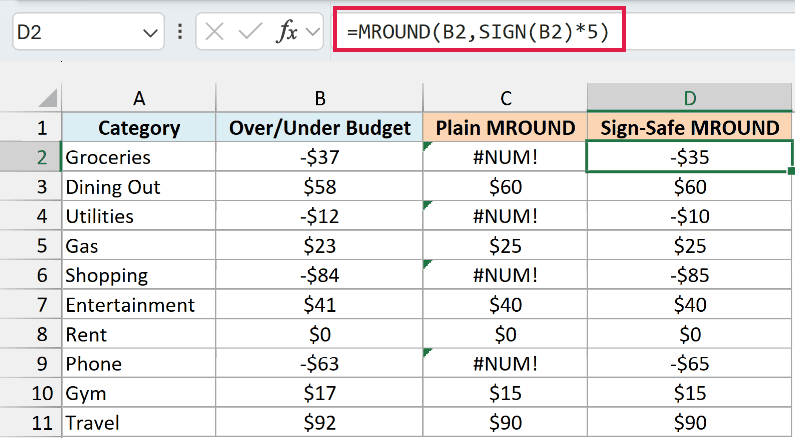Click the formula bar options dots
Screen dimensions: 795x438
(180, 32)
